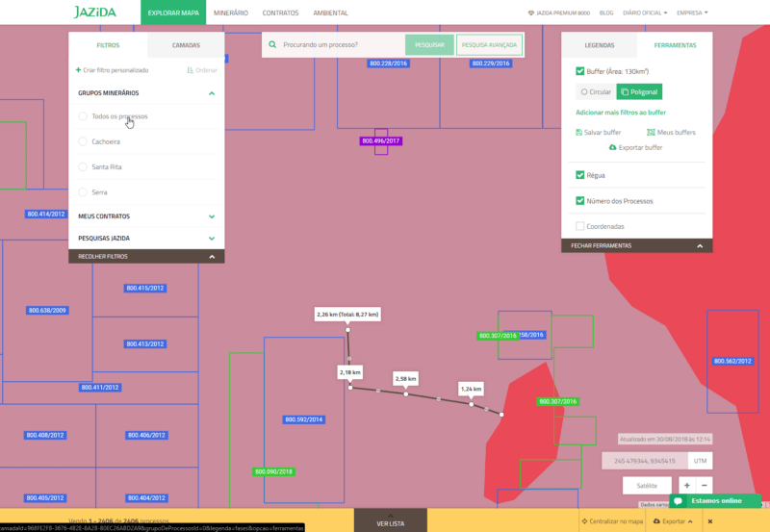
Task: Click the Salvar buffer save icon
Action: [x=579, y=132]
